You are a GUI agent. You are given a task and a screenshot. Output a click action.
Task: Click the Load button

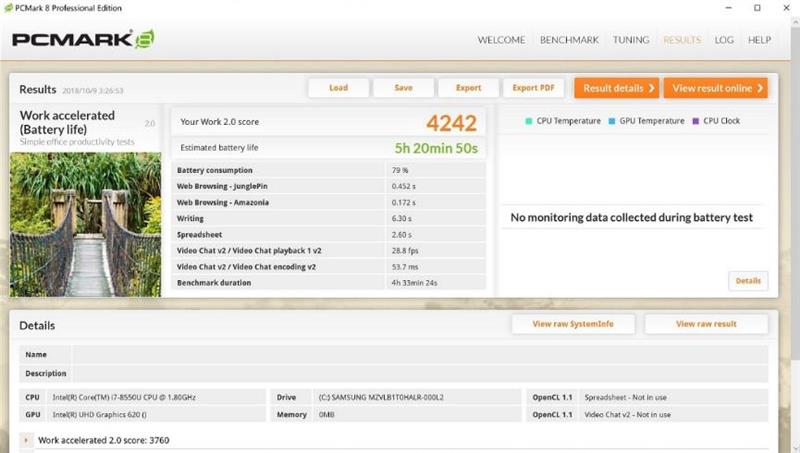point(338,88)
